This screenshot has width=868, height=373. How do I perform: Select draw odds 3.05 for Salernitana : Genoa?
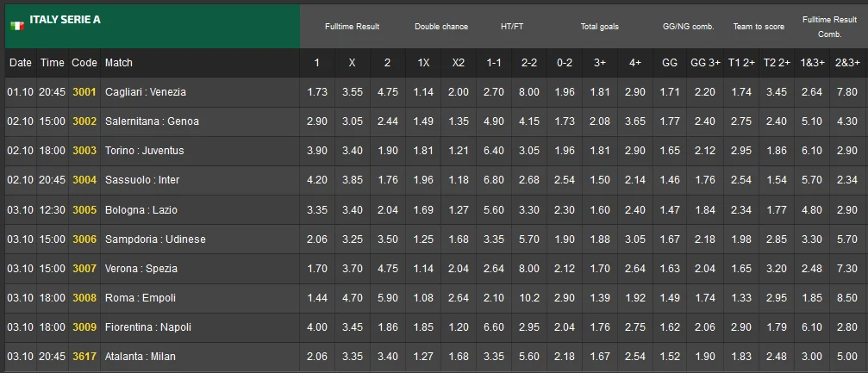point(352,121)
